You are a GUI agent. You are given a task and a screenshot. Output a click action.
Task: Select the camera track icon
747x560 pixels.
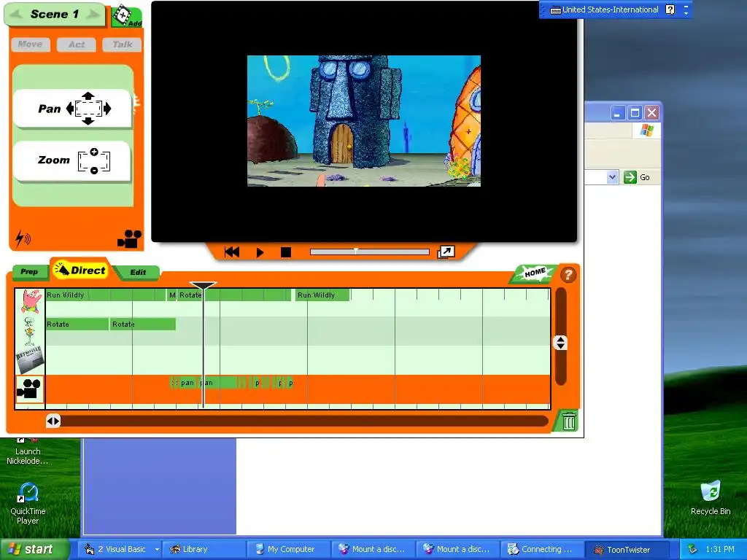pos(30,389)
